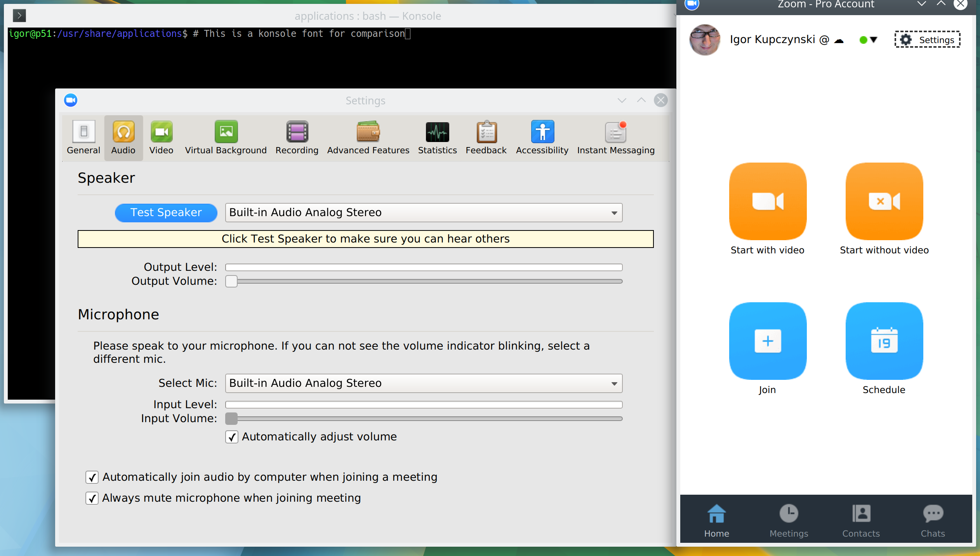Close the Settings window
Screen dimensions: 980x556
point(660,100)
